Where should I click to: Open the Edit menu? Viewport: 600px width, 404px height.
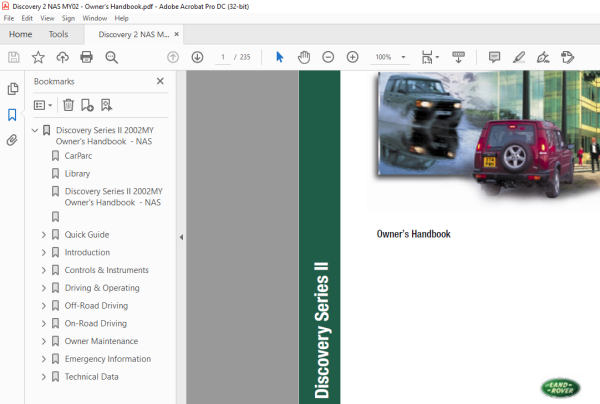27,18
